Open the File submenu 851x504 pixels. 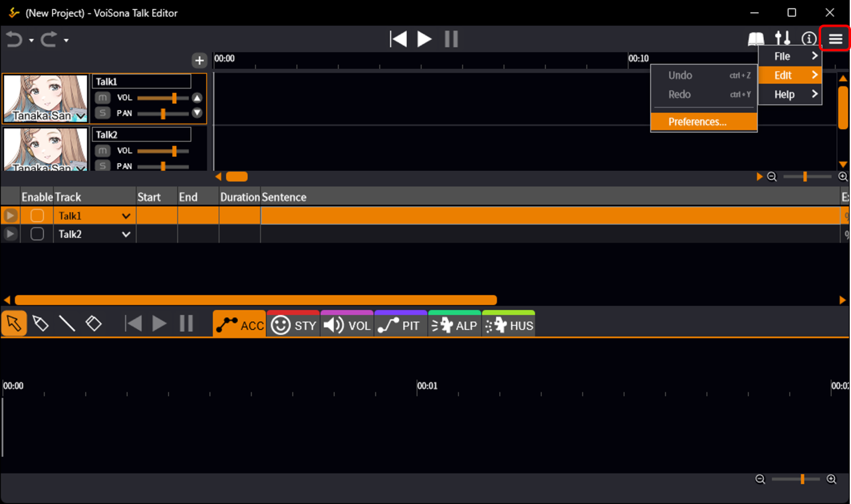790,57
